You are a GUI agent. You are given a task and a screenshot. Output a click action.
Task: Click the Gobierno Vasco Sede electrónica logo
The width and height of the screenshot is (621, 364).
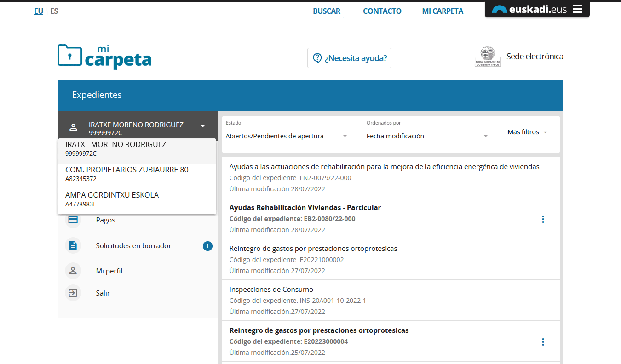tap(488, 57)
